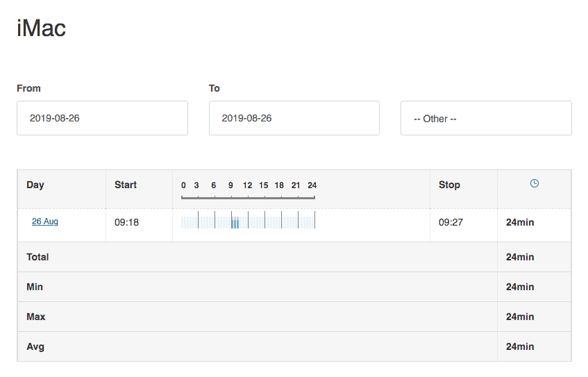The height and width of the screenshot is (377, 588).
Task: Click the iMac page heading
Action: click(41, 28)
